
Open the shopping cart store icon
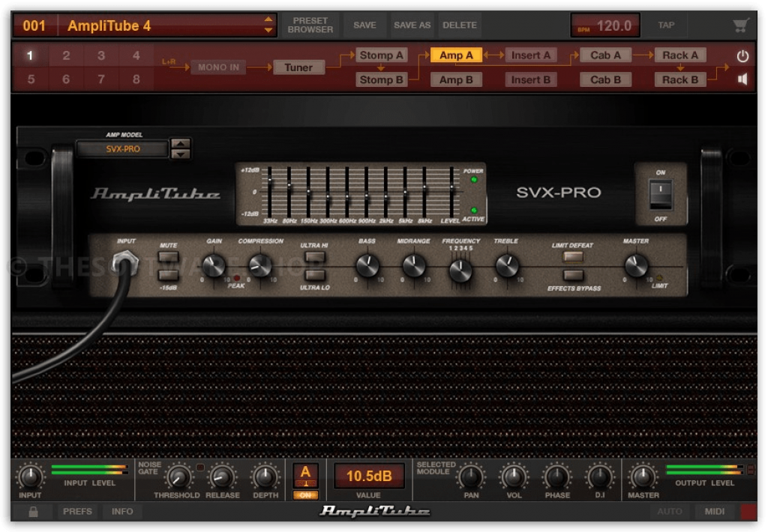pyautogui.click(x=741, y=24)
